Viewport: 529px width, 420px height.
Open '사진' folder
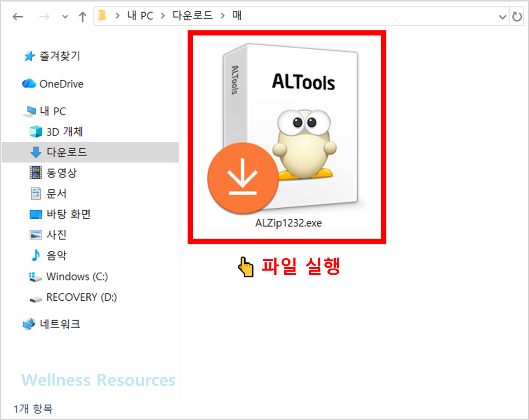[x=56, y=235]
